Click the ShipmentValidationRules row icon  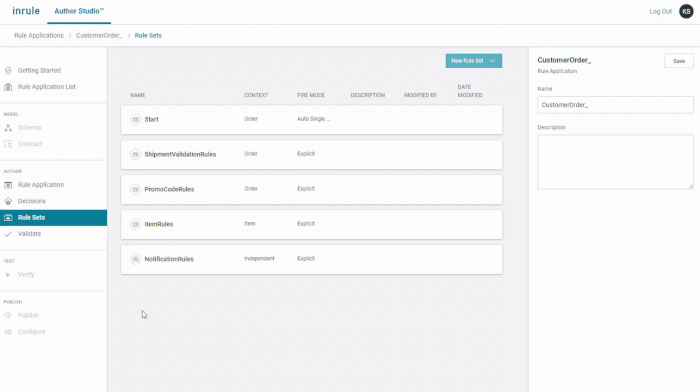tap(135, 154)
